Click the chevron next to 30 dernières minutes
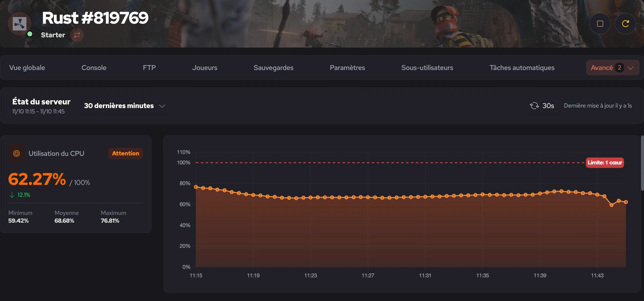The image size is (644, 301). (x=162, y=106)
